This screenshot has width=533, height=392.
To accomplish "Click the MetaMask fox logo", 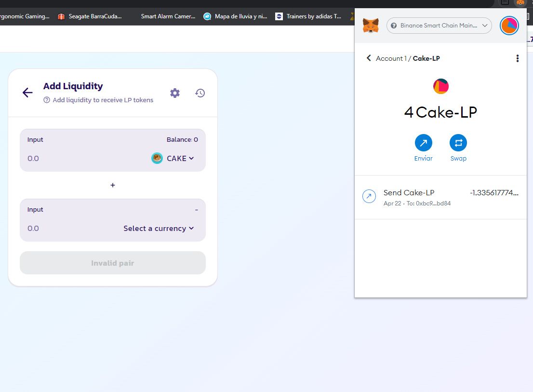I will click(x=371, y=26).
